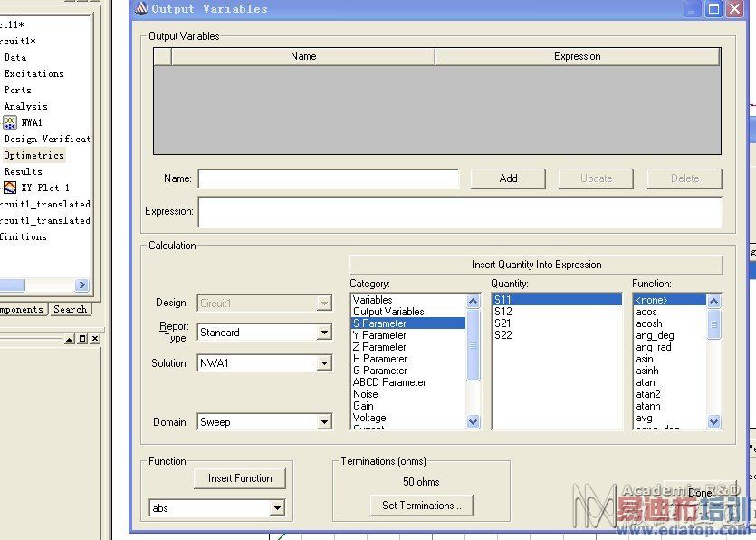Switch to the Components tab in project panel
The width and height of the screenshot is (756, 540).
pos(22,309)
